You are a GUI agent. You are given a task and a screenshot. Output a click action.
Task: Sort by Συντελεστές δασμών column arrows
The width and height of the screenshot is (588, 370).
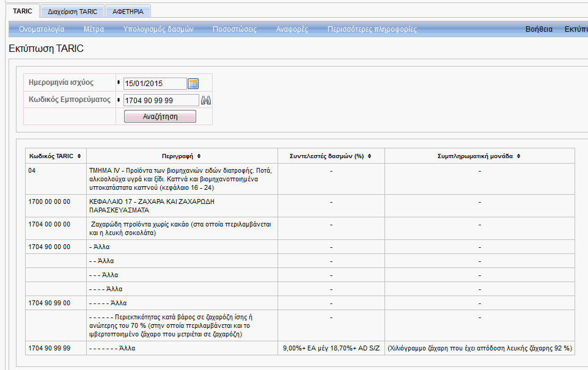click(x=369, y=156)
